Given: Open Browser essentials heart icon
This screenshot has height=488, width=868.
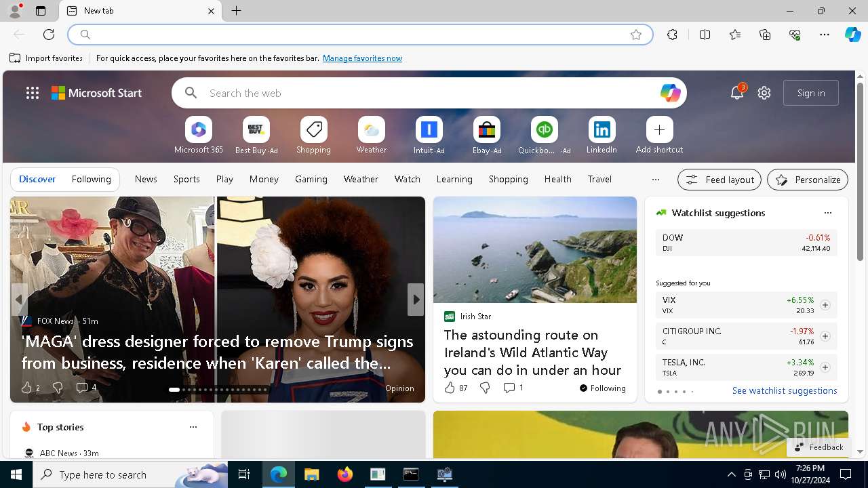Looking at the screenshot, I should click(795, 35).
